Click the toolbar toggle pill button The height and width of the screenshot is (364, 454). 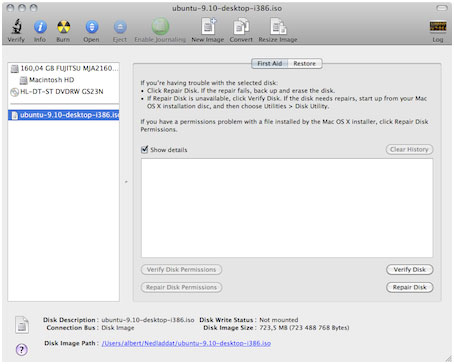coord(442,8)
